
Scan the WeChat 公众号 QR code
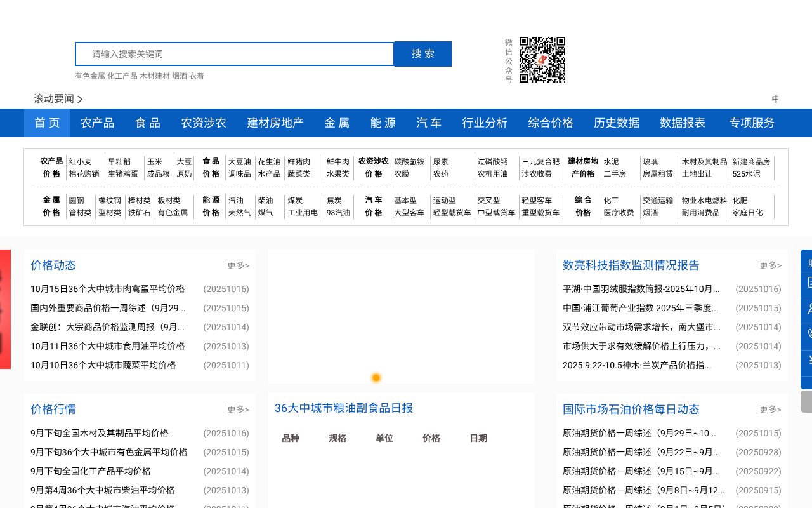(542, 60)
